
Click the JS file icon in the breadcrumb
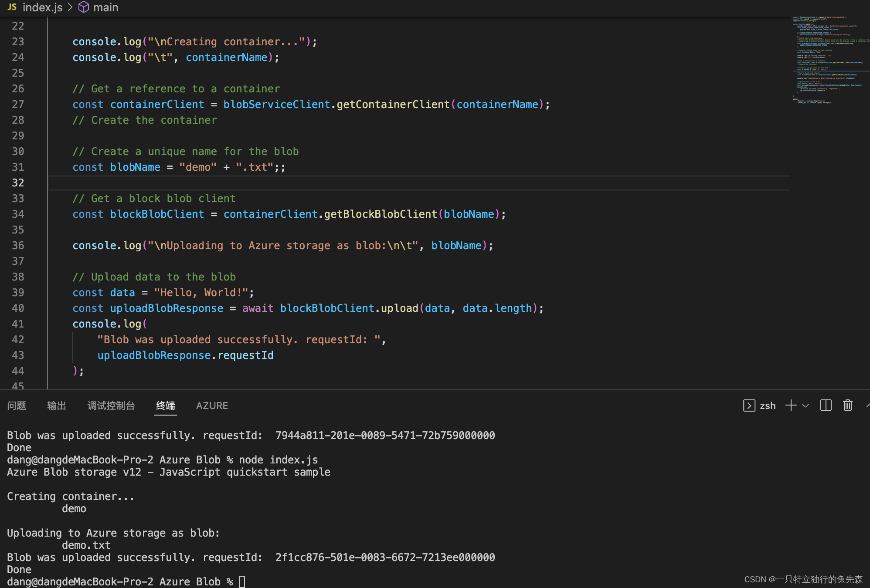[x=12, y=7]
